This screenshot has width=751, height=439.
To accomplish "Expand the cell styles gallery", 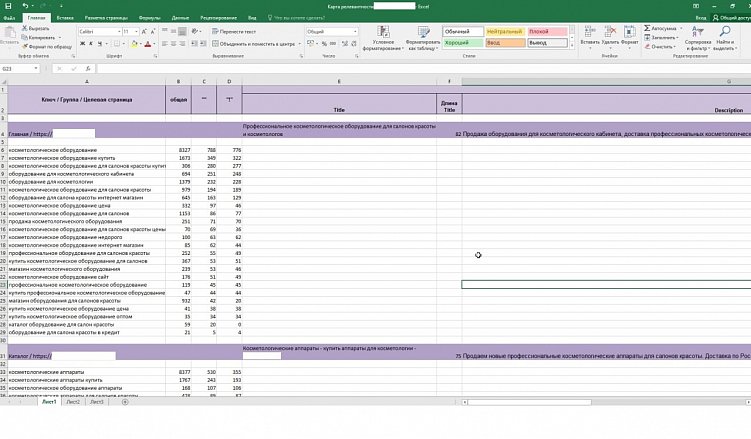I will tap(572, 45).
